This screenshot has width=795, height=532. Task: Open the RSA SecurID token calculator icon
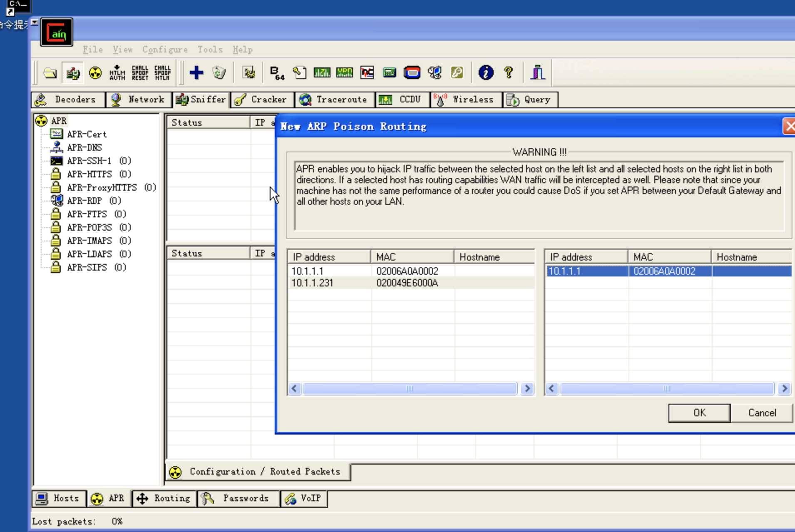click(x=412, y=73)
